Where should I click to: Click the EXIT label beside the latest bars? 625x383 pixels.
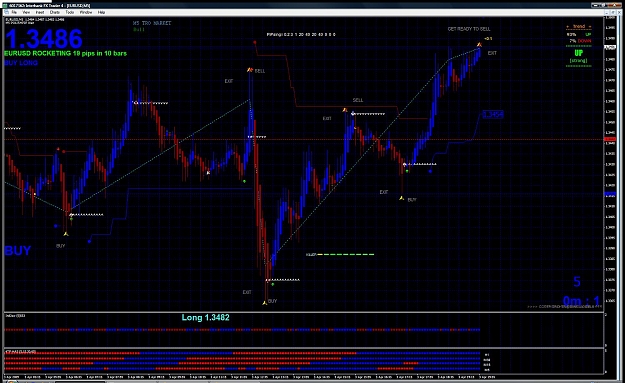coord(492,53)
